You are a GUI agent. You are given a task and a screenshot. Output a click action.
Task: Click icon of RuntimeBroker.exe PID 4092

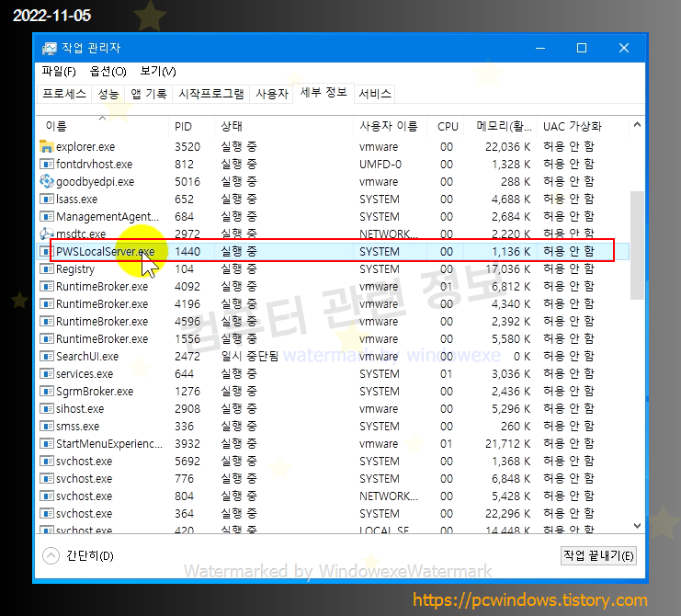click(47, 286)
